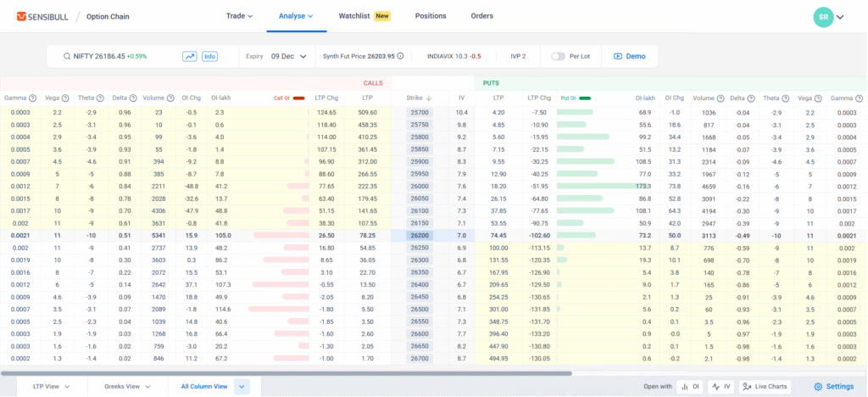Image resolution: width=868 pixels, height=397 pixels.
Task: Open Live Charts
Action: point(765,387)
